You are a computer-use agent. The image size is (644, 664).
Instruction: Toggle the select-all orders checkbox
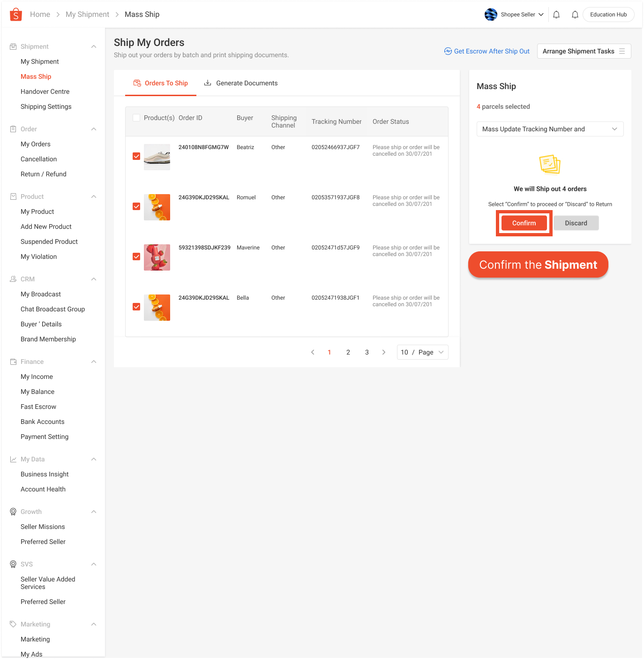pyautogui.click(x=136, y=118)
